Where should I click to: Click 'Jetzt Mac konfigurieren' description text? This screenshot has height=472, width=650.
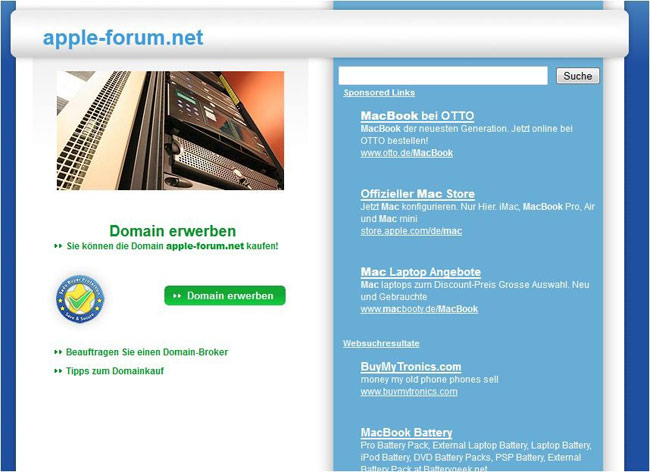(x=478, y=213)
